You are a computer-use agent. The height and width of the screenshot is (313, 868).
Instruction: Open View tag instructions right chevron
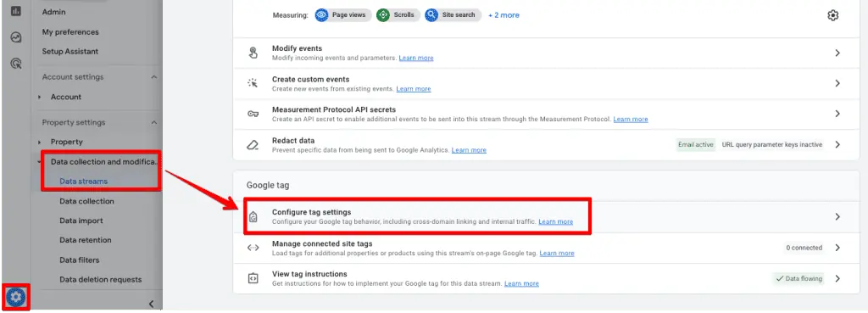pyautogui.click(x=837, y=278)
